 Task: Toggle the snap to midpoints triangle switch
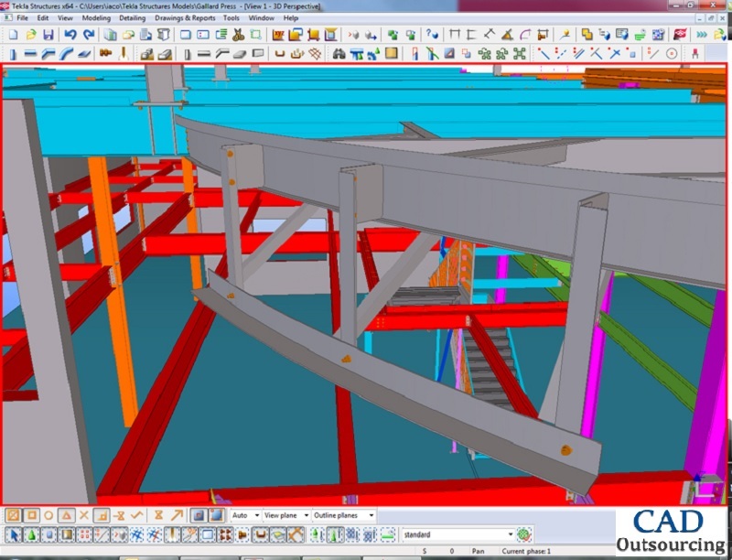coord(66,515)
